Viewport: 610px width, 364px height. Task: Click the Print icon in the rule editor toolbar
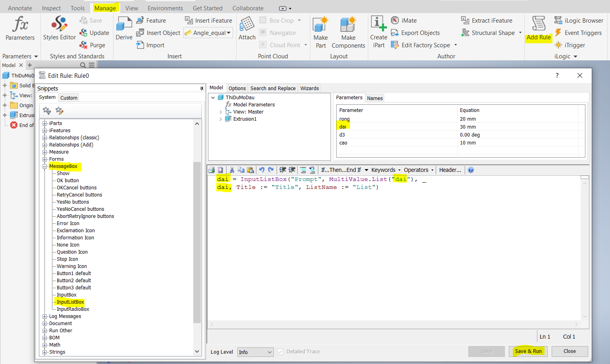(212, 170)
